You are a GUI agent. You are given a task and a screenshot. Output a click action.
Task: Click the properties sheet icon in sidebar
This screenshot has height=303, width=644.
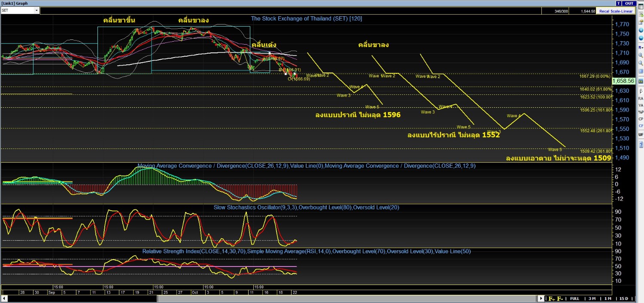(641, 22)
